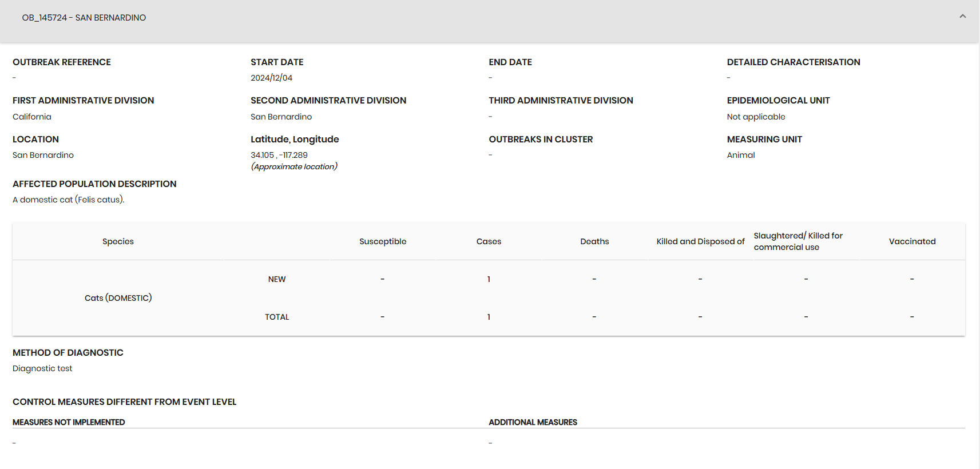This screenshot has height=469, width=980.
Task: Select the start date value 2024/12/04
Action: [x=271, y=78]
